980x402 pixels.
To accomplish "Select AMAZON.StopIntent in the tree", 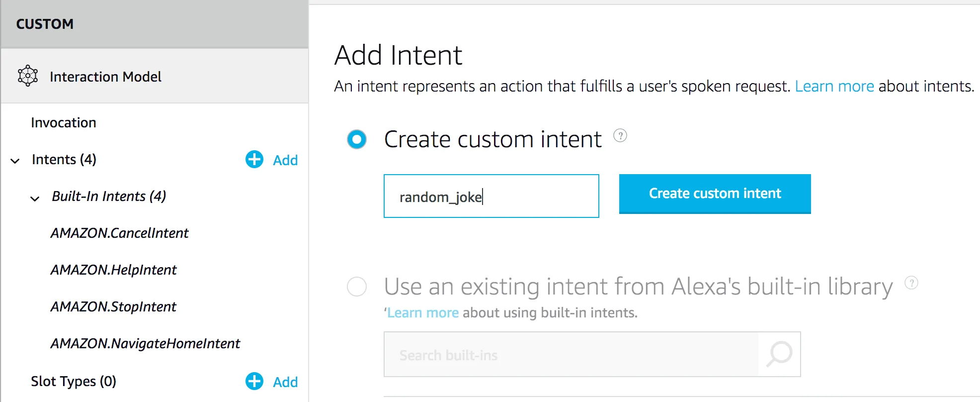I will pyautogui.click(x=113, y=307).
